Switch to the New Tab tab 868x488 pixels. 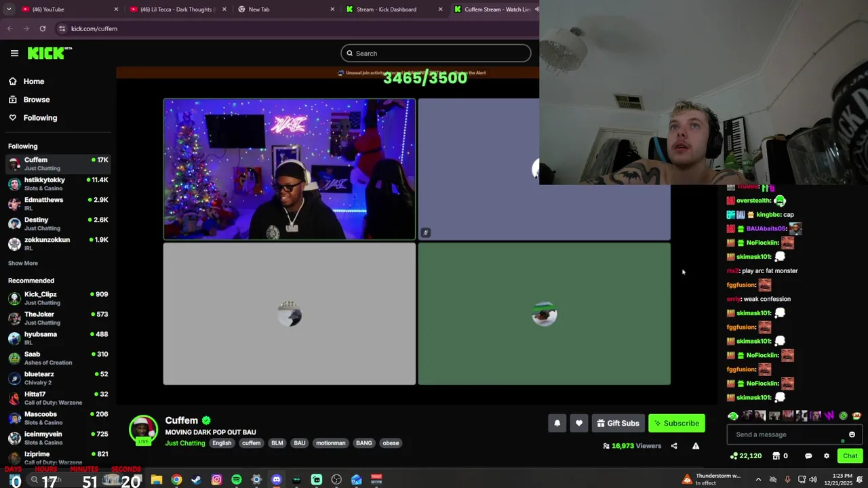coord(285,9)
